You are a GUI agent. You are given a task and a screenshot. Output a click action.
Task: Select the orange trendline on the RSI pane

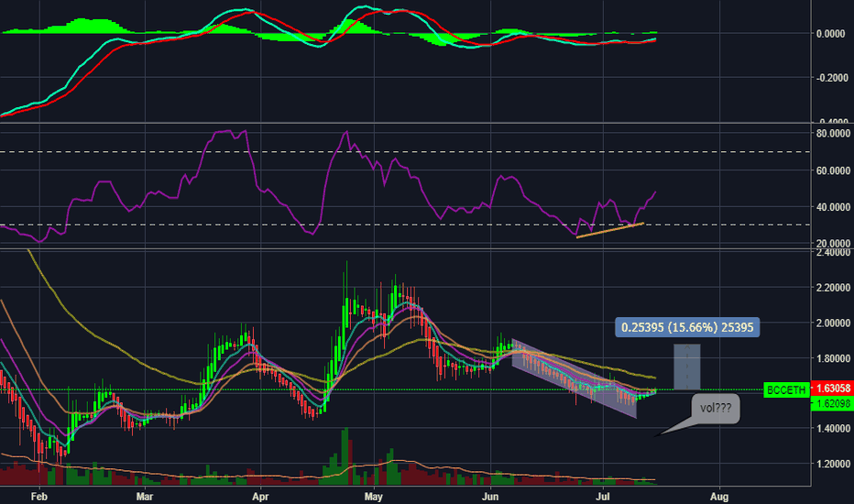[610, 230]
